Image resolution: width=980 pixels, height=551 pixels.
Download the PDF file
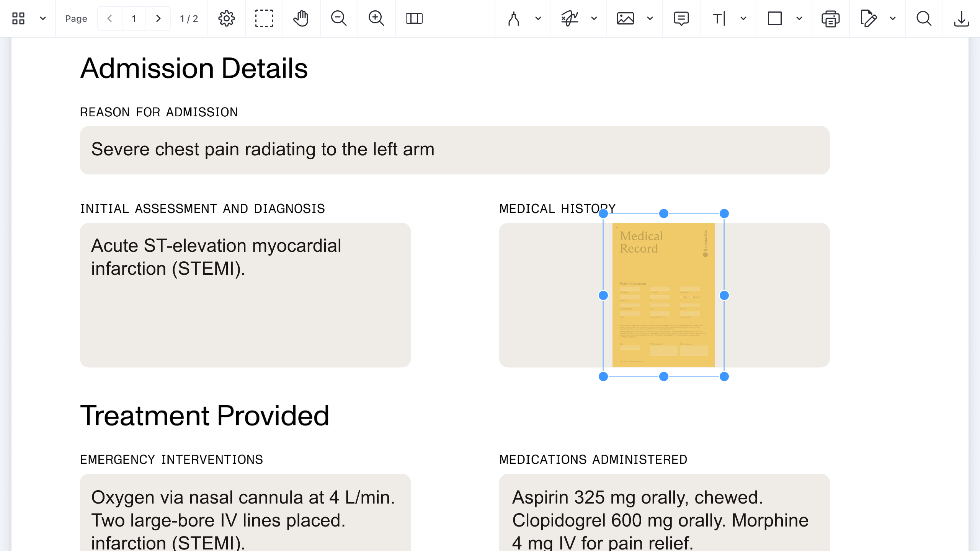[x=962, y=18]
